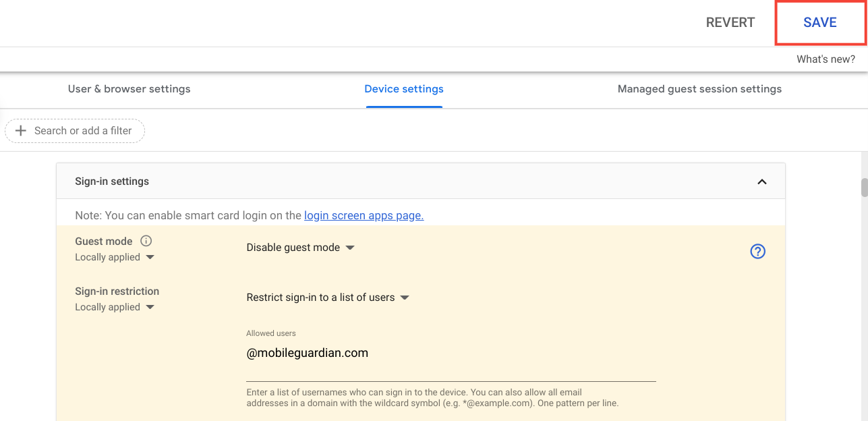Open the Disable guest mode dropdown
868x421 pixels.
301,248
